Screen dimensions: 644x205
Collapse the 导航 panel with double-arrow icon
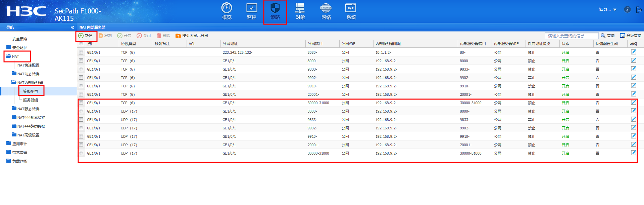coord(72,27)
